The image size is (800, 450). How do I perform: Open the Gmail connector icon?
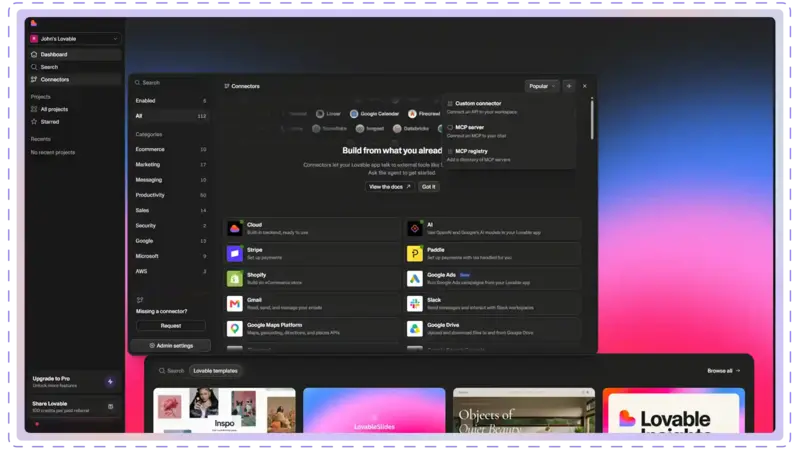(235, 304)
